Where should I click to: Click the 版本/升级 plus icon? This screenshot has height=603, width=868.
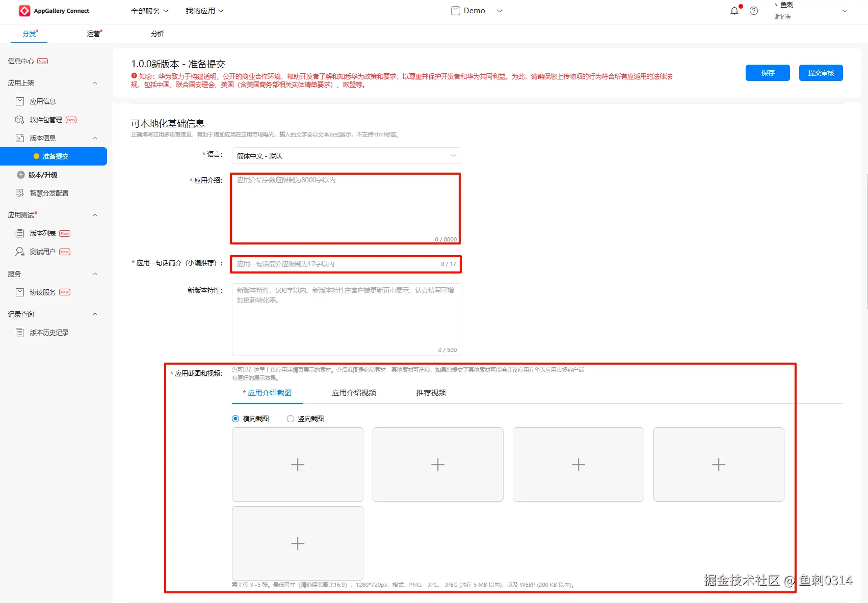(21, 175)
